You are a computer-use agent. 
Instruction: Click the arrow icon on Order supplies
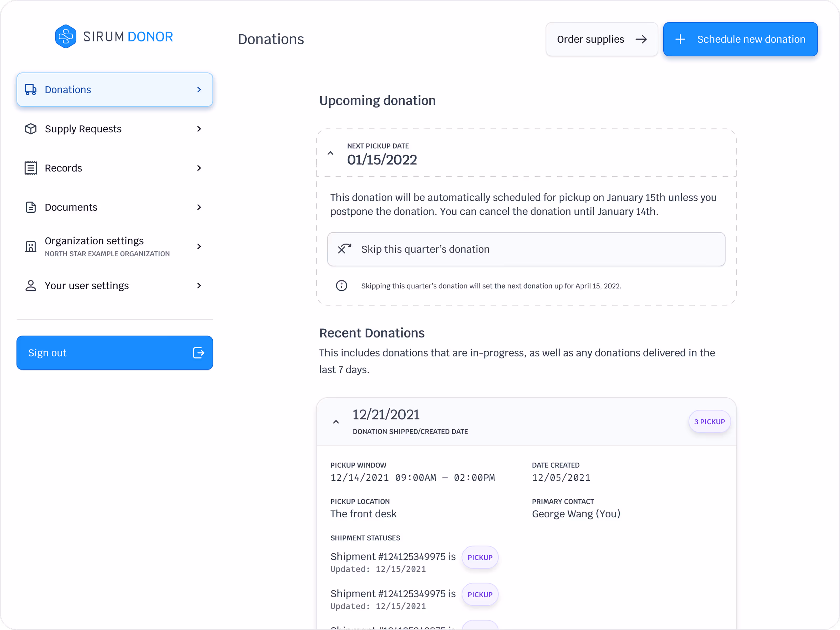coord(641,39)
